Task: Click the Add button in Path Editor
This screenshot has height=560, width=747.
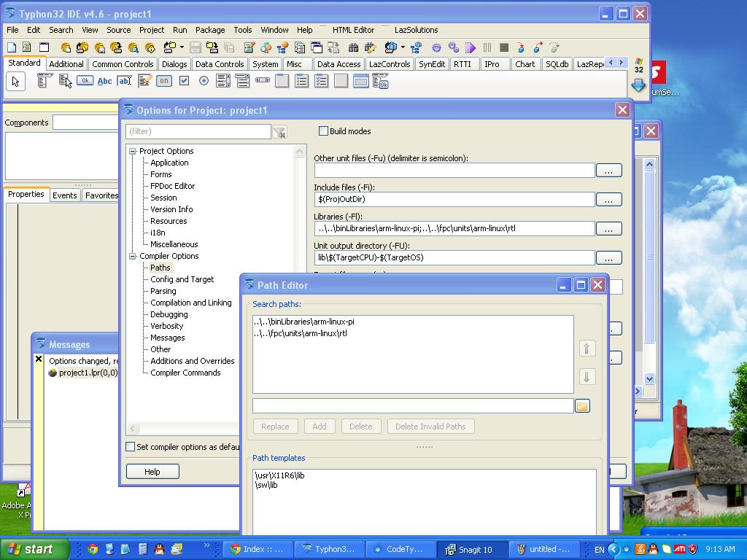Action: coord(320,426)
